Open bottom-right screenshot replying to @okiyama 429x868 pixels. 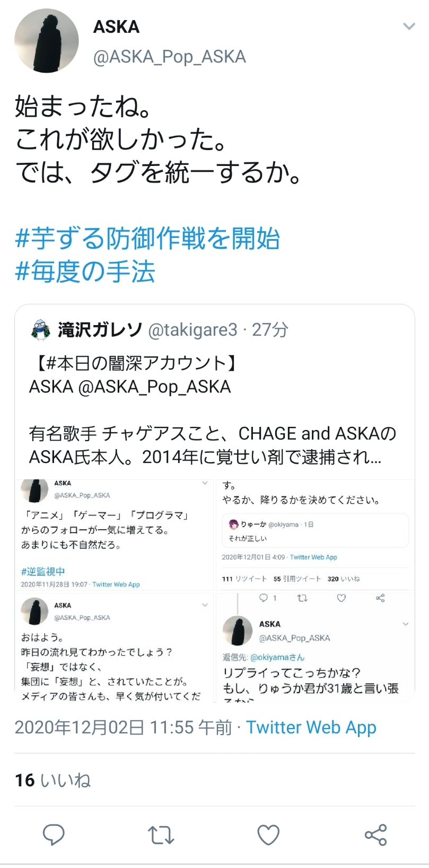pyautogui.click(x=316, y=647)
